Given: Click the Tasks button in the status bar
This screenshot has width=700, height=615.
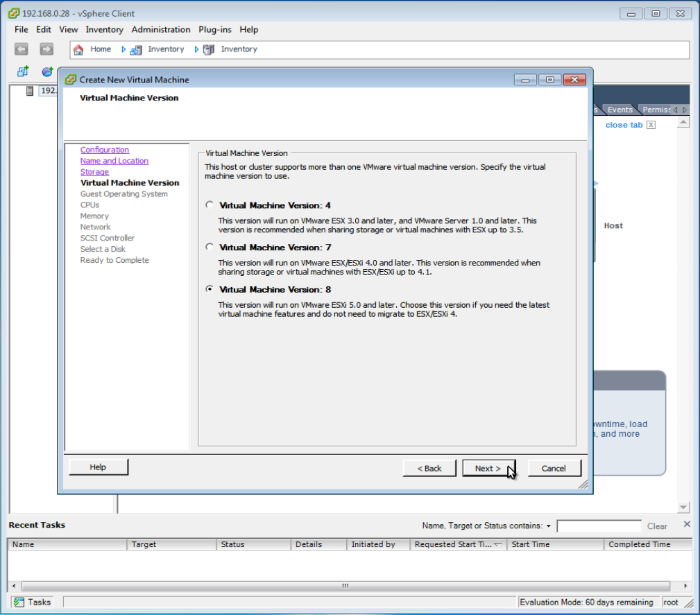Looking at the screenshot, I should point(31,603).
